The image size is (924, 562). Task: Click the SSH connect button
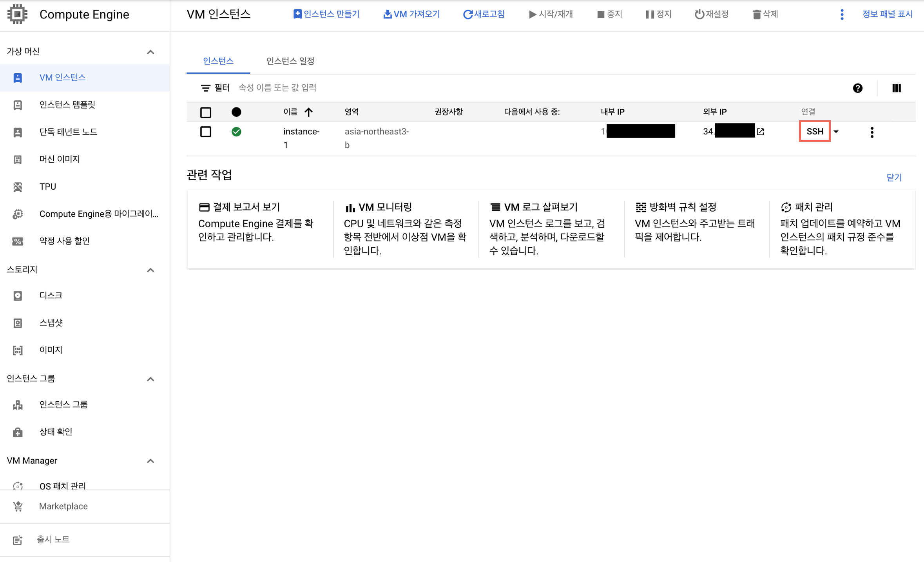point(814,132)
